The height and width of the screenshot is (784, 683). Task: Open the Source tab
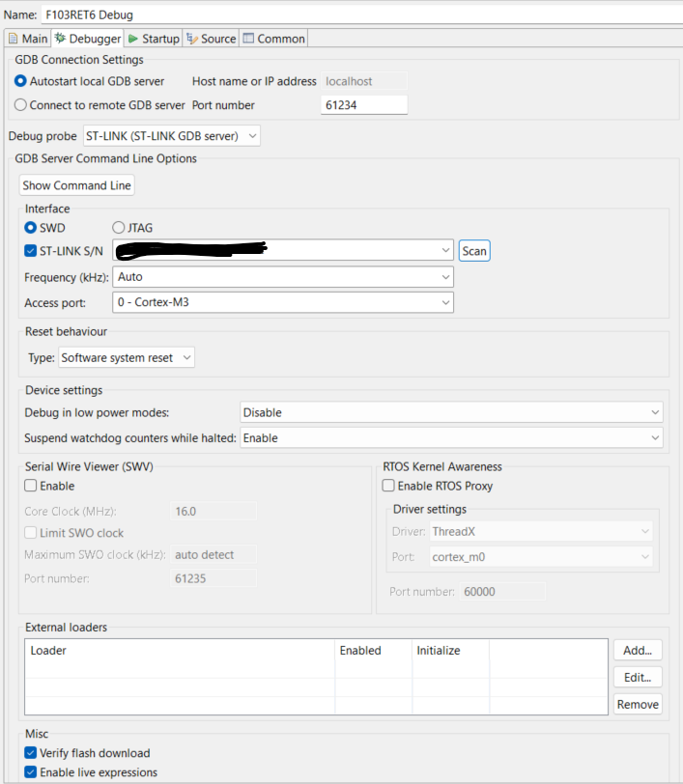pyautogui.click(x=212, y=39)
